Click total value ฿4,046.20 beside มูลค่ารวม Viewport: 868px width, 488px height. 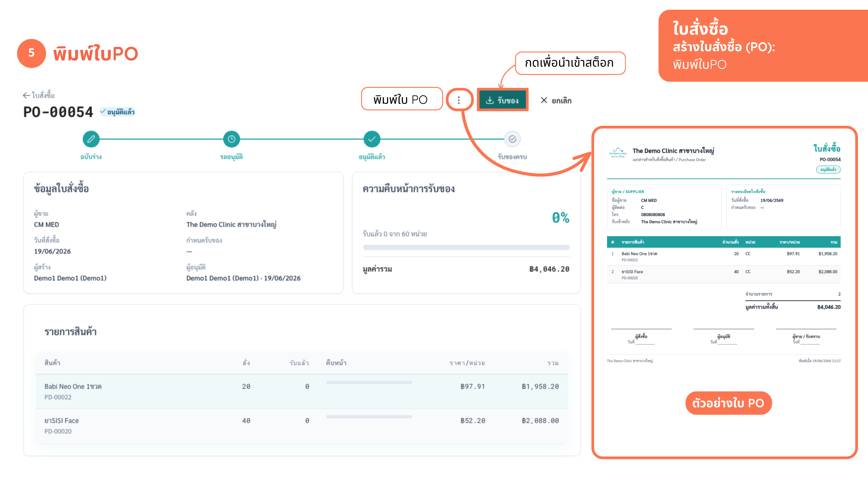549,269
